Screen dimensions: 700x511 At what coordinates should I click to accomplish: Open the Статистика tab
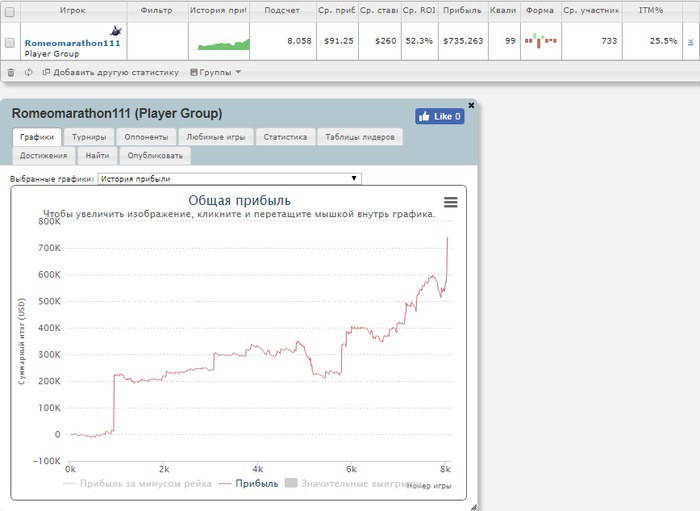[285, 137]
